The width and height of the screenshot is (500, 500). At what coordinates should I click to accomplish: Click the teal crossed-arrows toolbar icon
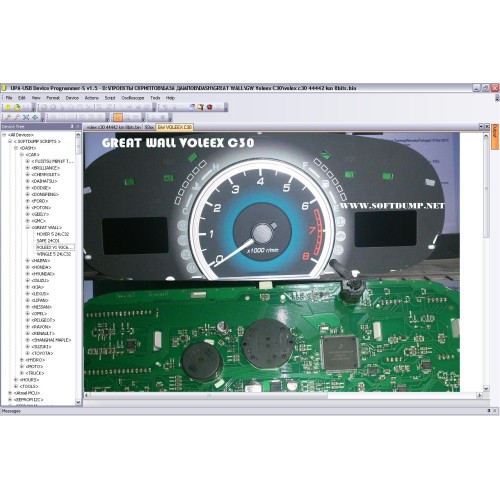pos(26,117)
